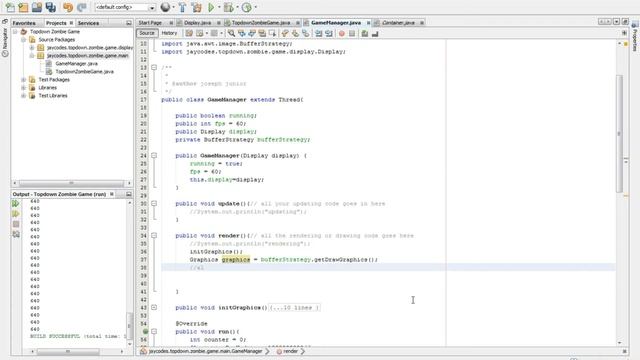Screen dimensions: 640x360
Task: Run the project with green play icon
Action: (x=211, y=7)
